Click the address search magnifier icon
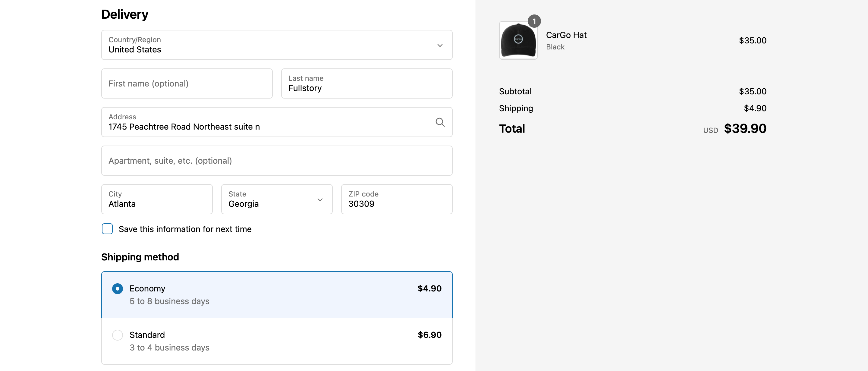The width and height of the screenshot is (868, 371). [440, 122]
